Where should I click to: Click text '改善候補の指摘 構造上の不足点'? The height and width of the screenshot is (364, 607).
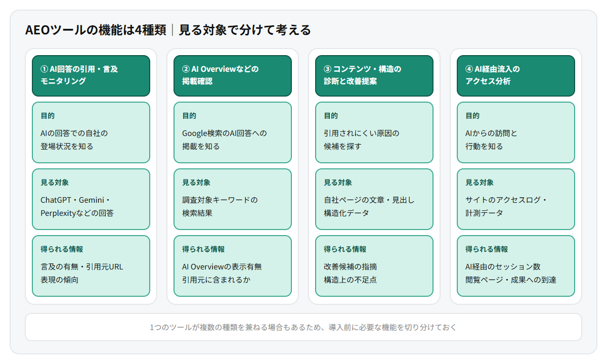(x=350, y=274)
